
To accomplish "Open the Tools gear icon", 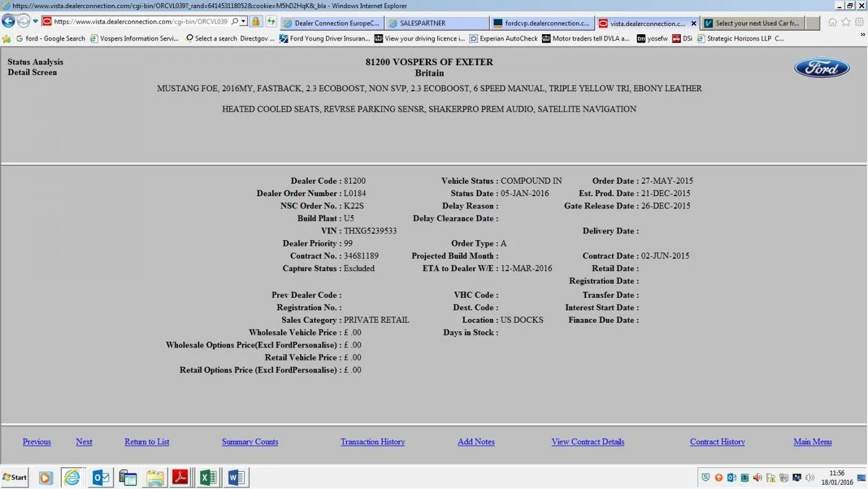I will (x=859, y=22).
